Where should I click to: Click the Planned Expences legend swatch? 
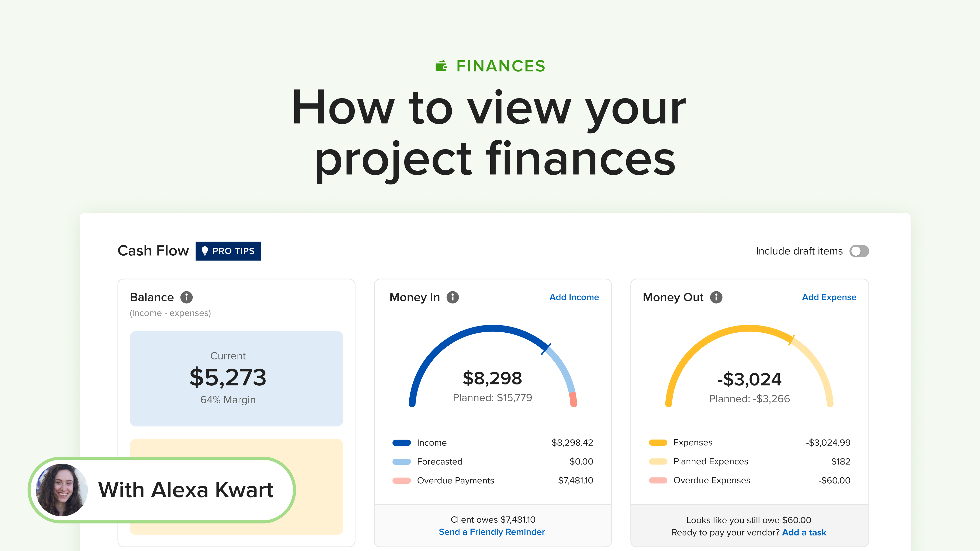point(658,462)
